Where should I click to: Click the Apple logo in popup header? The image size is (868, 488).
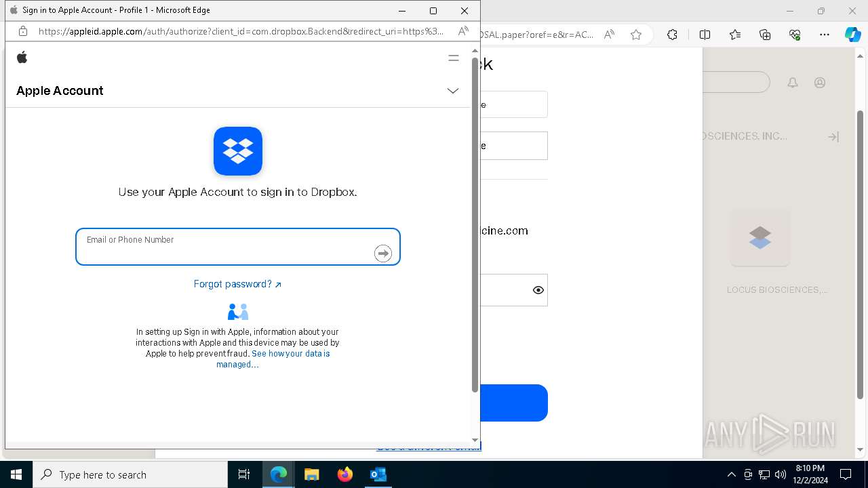[22, 58]
